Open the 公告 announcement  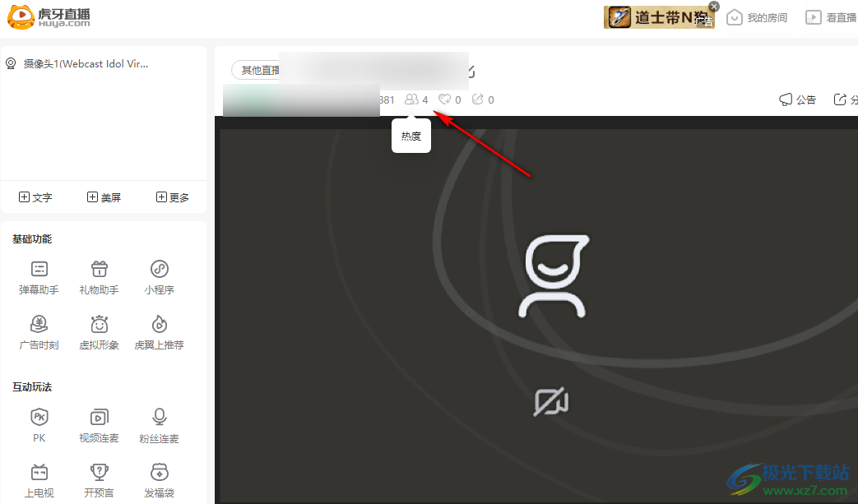tap(798, 99)
